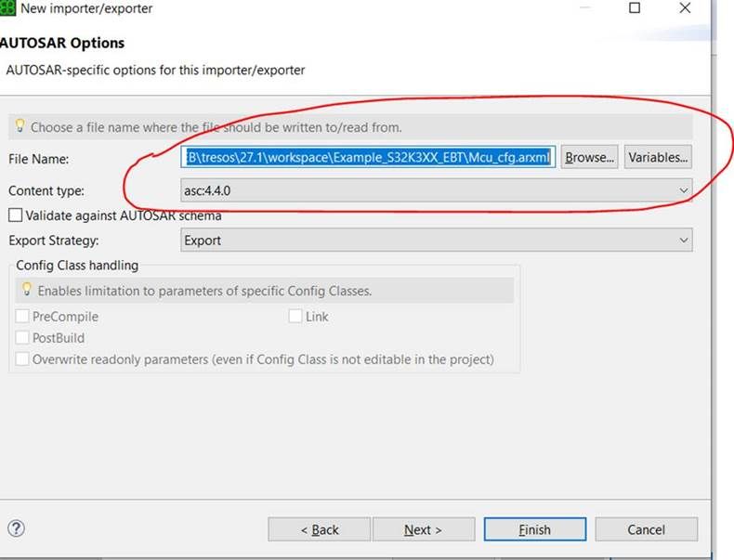Enable Validate against AUTOSAR schema
The height and width of the screenshot is (560, 734).
(16, 215)
